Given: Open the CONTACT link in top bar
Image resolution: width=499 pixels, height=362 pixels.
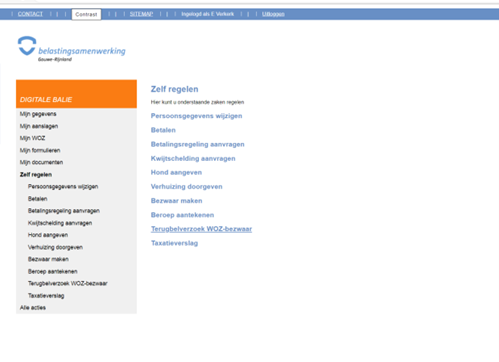Looking at the screenshot, I should (30, 14).
